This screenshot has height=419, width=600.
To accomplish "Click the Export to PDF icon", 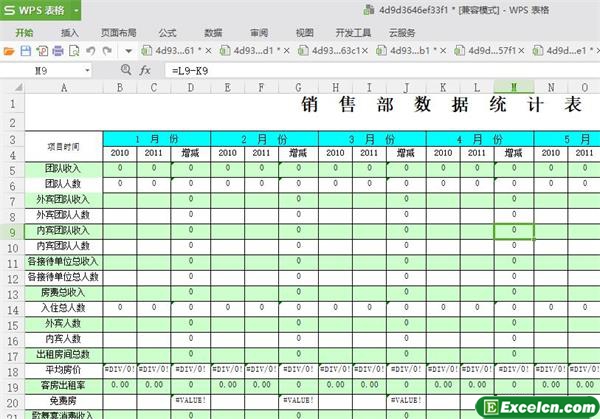I will [x=42, y=51].
